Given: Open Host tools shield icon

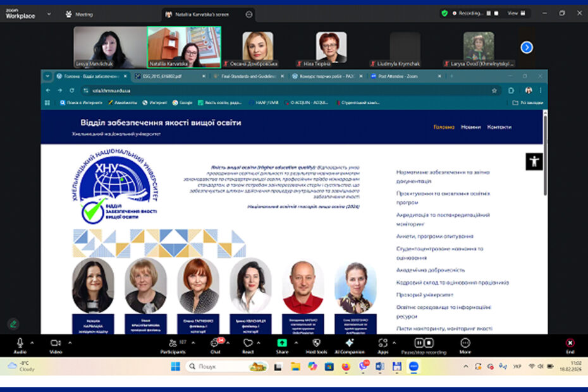Looking at the screenshot, I should 317,343.
